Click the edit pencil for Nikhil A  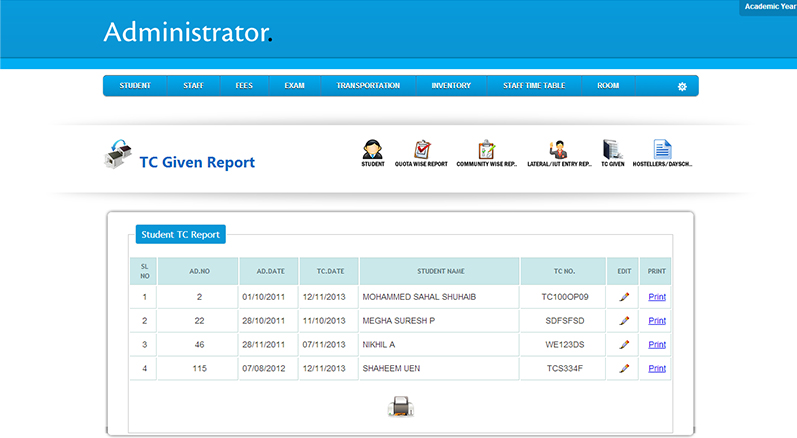[x=624, y=345]
